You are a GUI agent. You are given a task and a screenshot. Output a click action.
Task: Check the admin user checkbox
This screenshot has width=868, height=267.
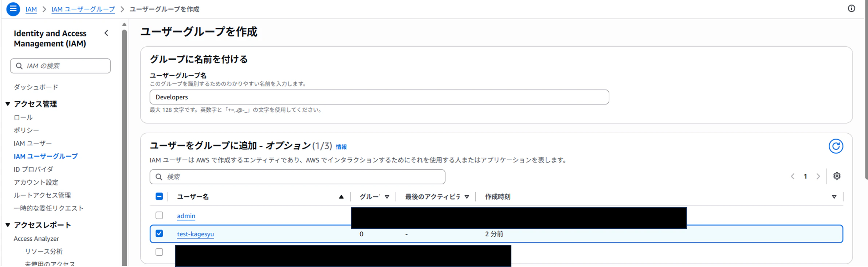coord(159,215)
